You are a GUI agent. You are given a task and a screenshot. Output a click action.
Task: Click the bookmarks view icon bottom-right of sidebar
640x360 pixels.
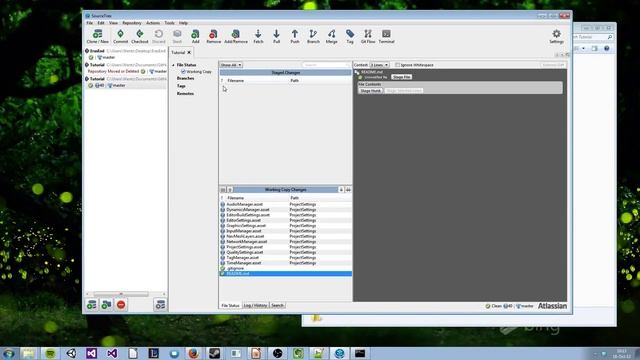tap(160, 304)
